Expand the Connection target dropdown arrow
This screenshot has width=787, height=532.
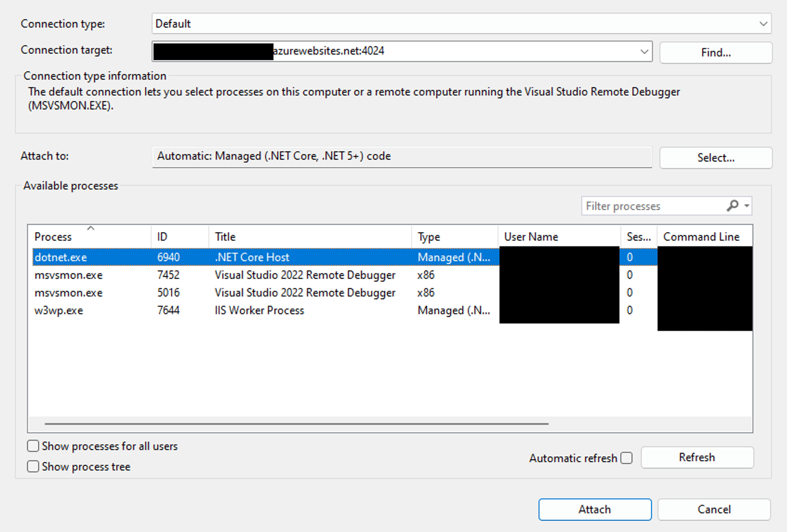(644, 51)
